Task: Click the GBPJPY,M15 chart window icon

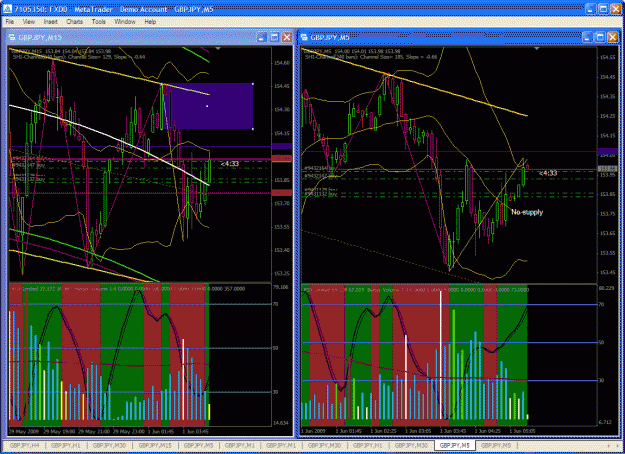Action: point(12,37)
